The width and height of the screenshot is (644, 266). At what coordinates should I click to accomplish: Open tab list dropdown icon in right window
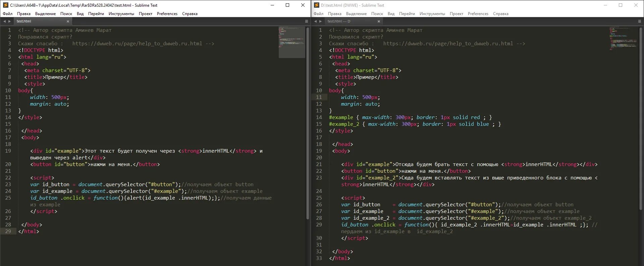[x=639, y=21]
